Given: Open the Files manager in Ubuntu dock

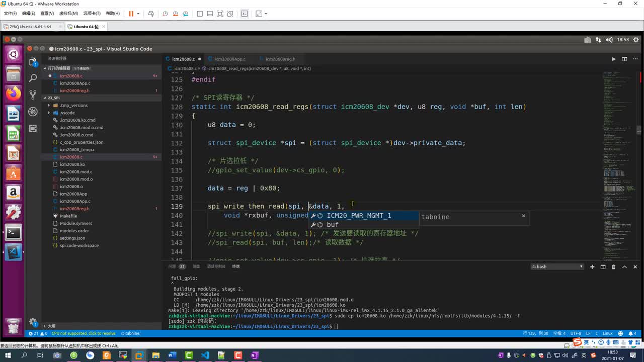Looking at the screenshot, I should 13,74.
